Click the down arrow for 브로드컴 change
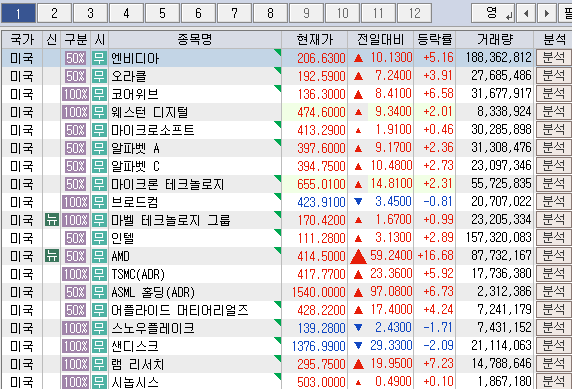 [358, 201]
